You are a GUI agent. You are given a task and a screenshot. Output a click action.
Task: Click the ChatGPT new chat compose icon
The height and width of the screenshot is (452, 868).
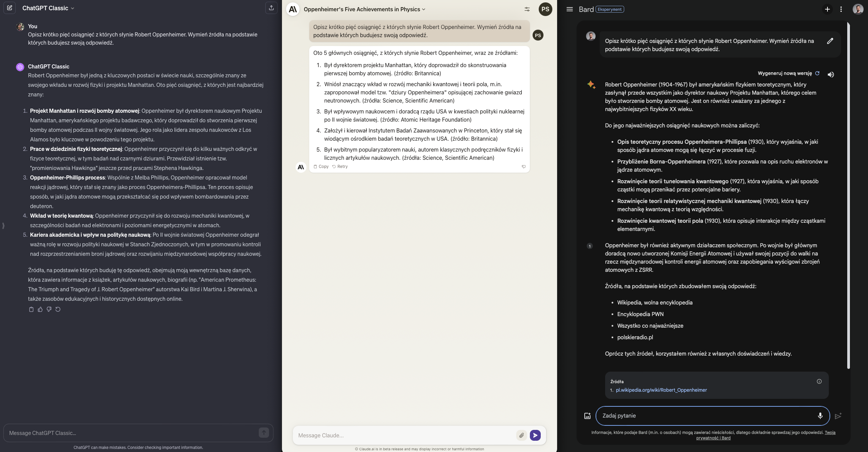(x=10, y=8)
